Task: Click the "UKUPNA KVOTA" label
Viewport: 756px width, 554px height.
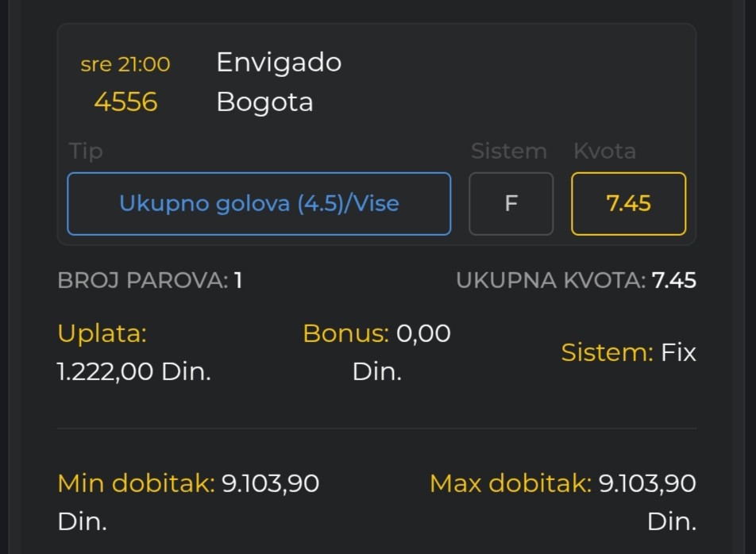Action: [550, 280]
